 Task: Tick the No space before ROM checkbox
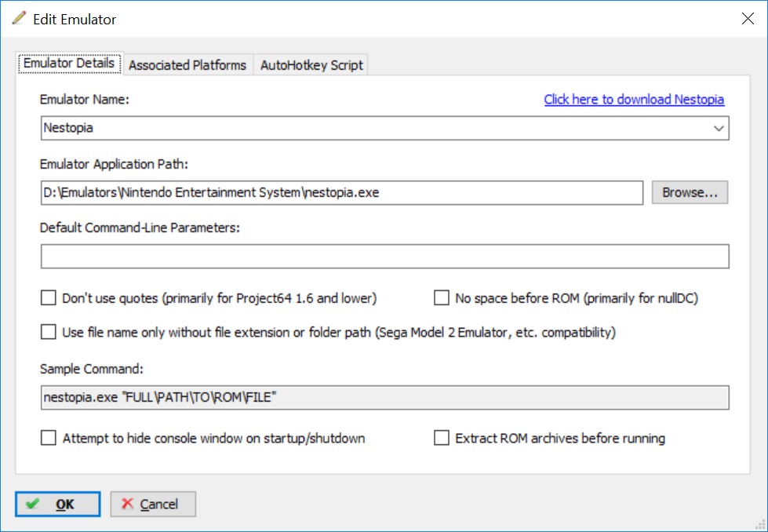coord(442,298)
